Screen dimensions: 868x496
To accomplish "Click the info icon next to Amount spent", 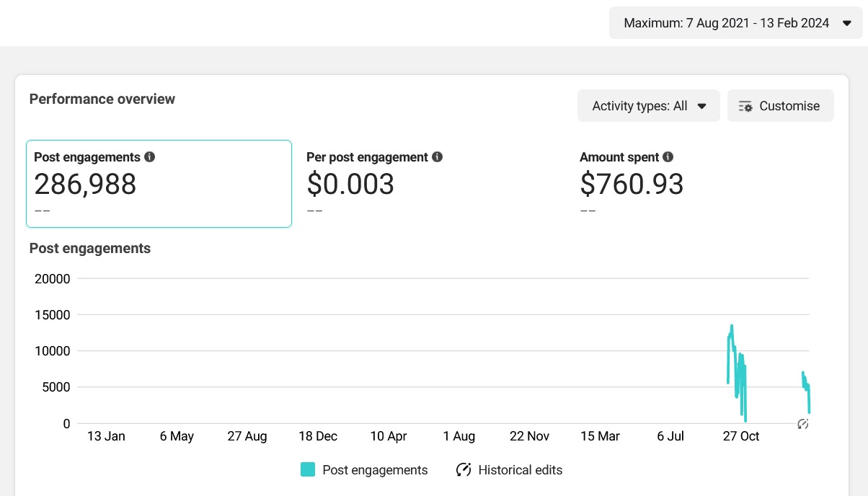I will [x=668, y=157].
